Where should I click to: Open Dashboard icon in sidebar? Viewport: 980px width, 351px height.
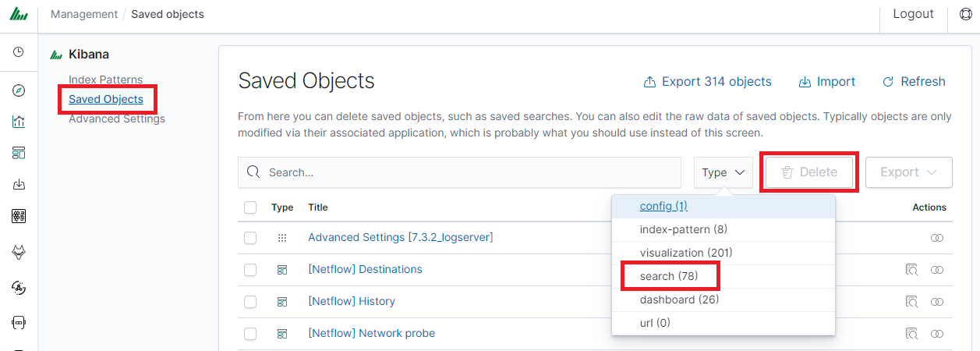coord(19,153)
